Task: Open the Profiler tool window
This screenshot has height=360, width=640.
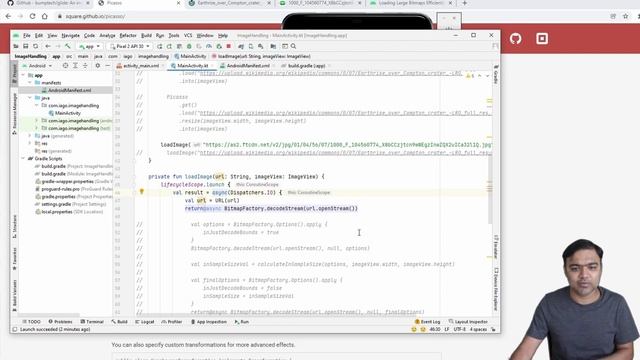Action: point(172,322)
